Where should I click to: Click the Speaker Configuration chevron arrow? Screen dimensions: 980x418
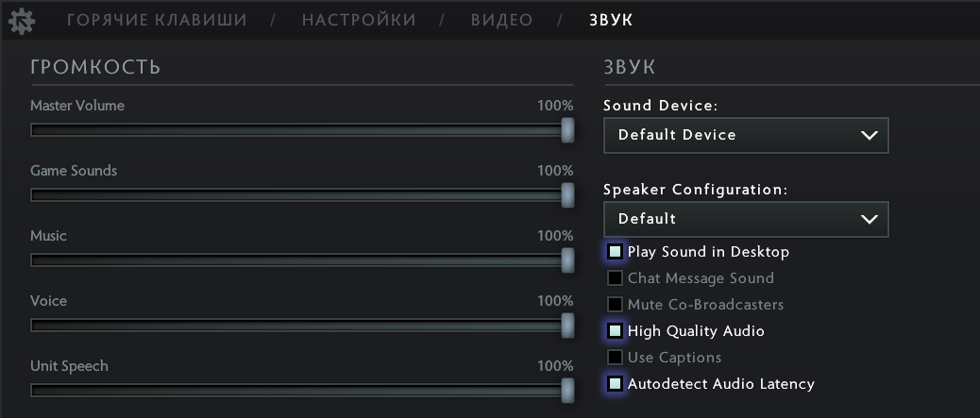(x=870, y=219)
